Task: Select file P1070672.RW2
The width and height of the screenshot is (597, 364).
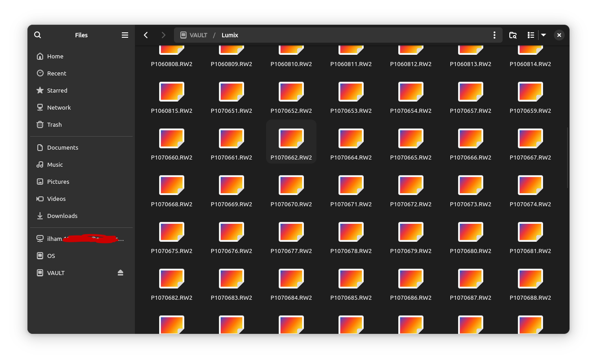Action: [411, 191]
